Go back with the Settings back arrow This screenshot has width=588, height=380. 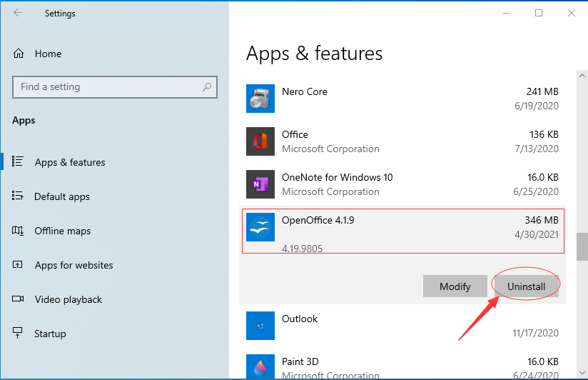(18, 13)
